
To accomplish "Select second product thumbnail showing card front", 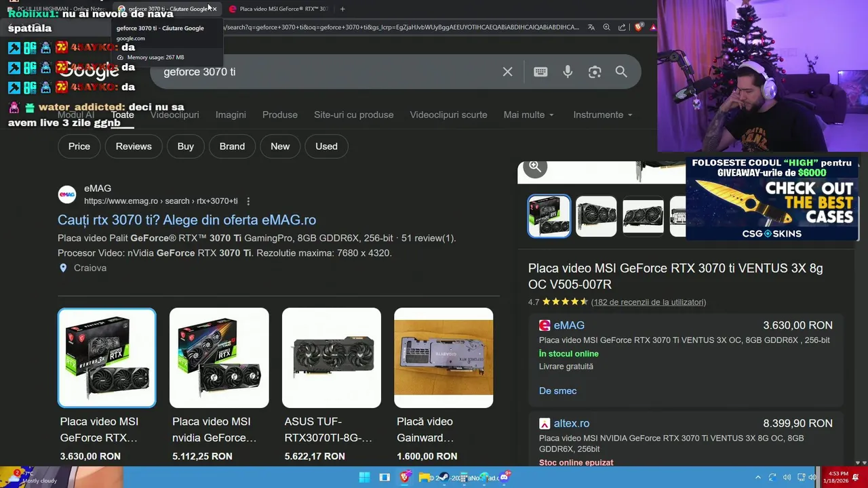I will [596, 216].
